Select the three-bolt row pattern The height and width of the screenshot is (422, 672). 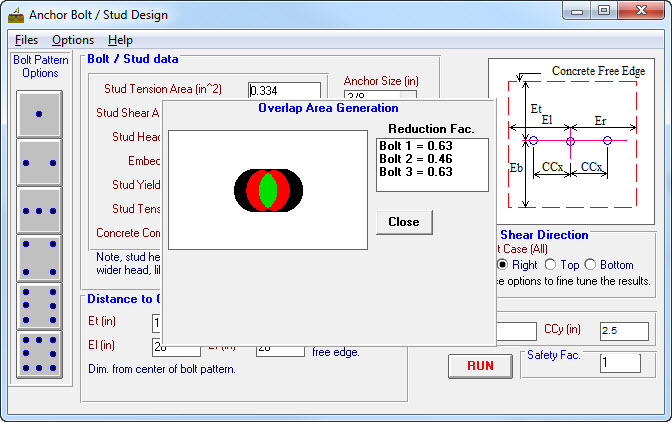[39, 211]
